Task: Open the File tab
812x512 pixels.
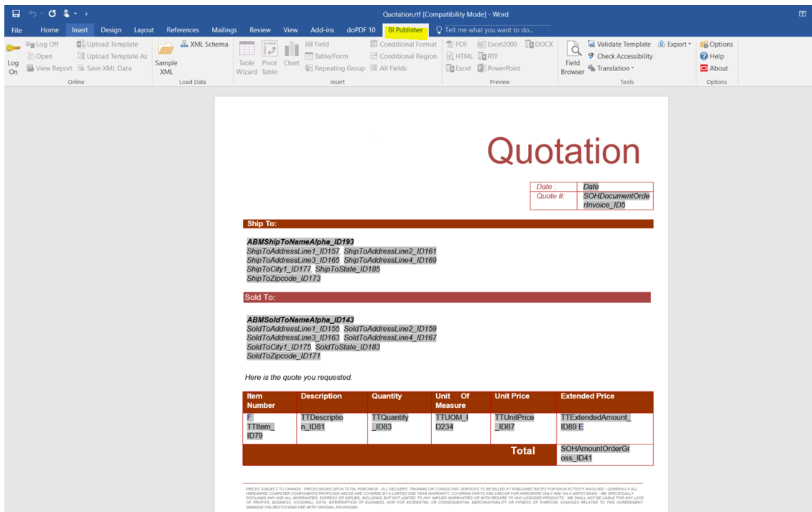Action: pos(17,30)
